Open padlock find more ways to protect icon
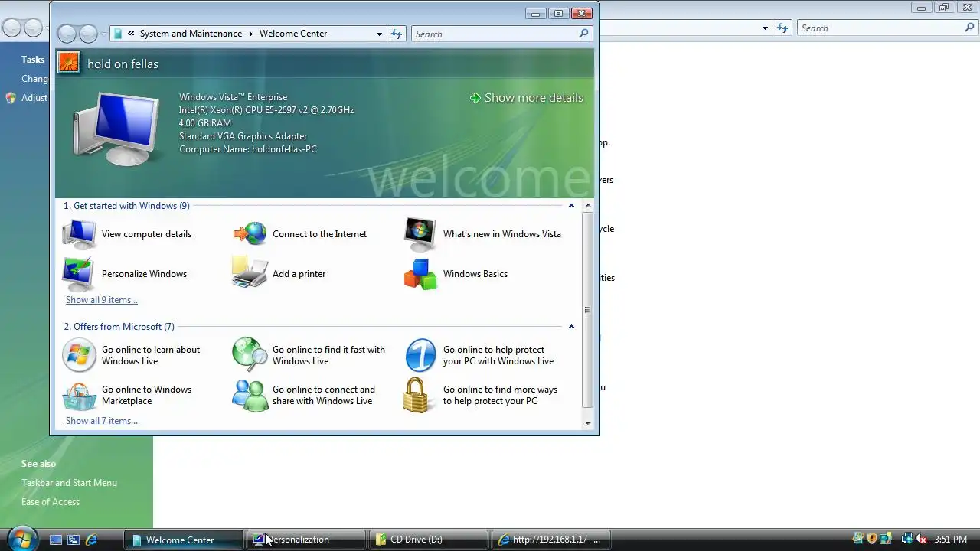This screenshot has width=980, height=551. coord(416,396)
